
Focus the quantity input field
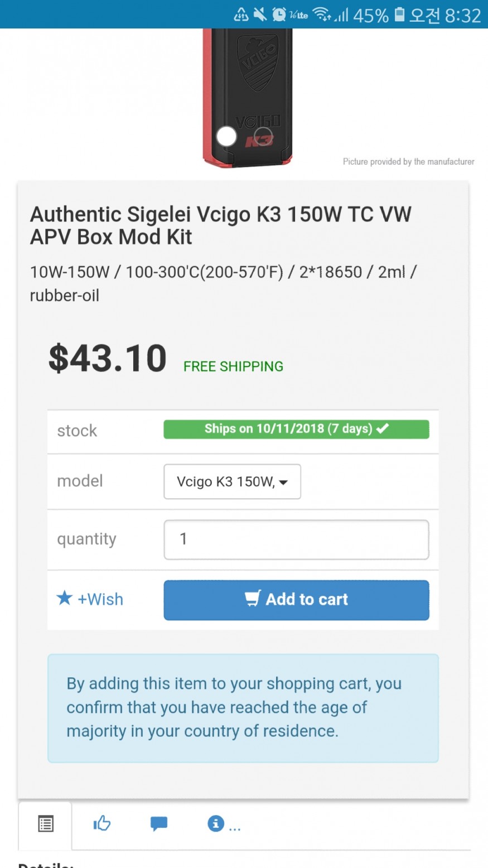(x=296, y=539)
